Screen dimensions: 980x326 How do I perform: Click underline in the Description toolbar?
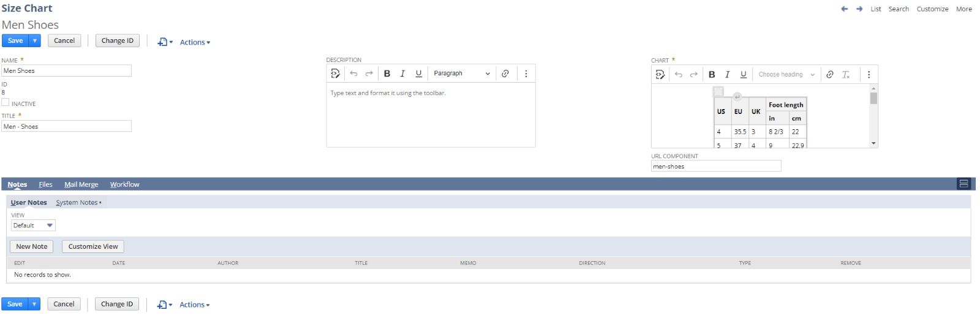(419, 74)
